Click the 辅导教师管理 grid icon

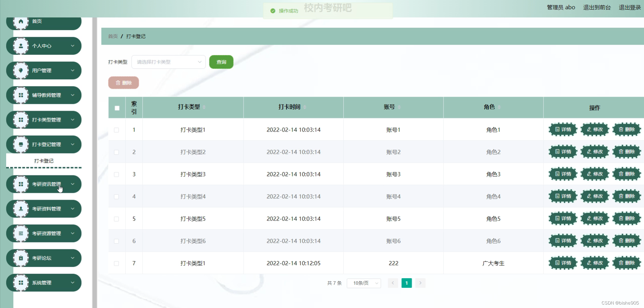pyautogui.click(x=21, y=95)
